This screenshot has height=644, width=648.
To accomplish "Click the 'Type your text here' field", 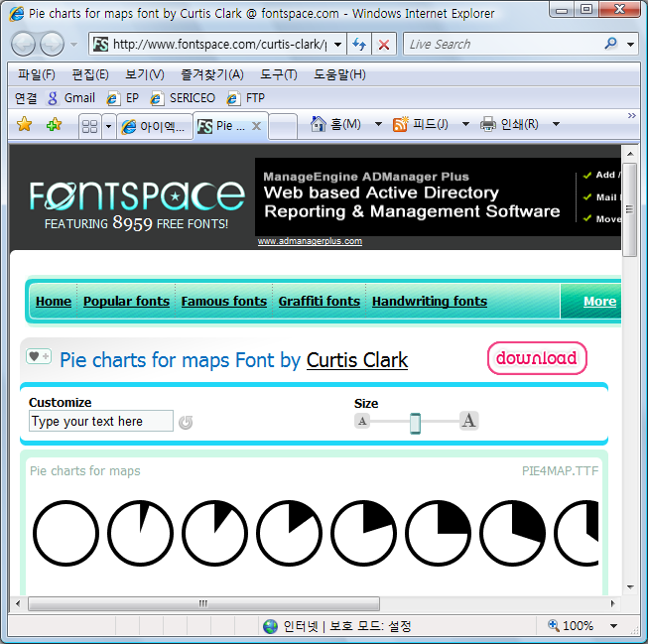I will tap(101, 421).
